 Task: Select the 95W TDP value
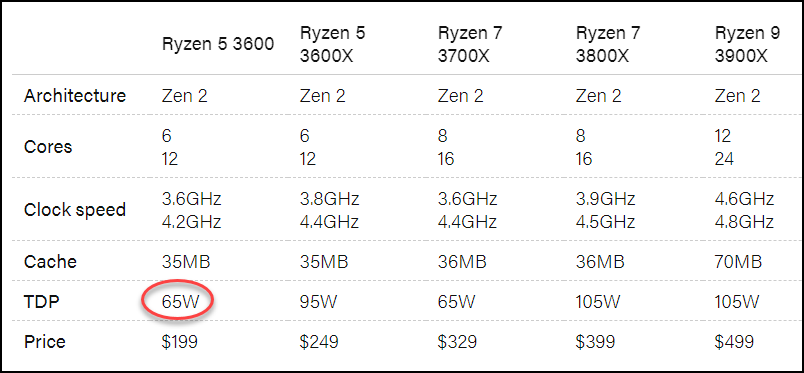(x=316, y=302)
